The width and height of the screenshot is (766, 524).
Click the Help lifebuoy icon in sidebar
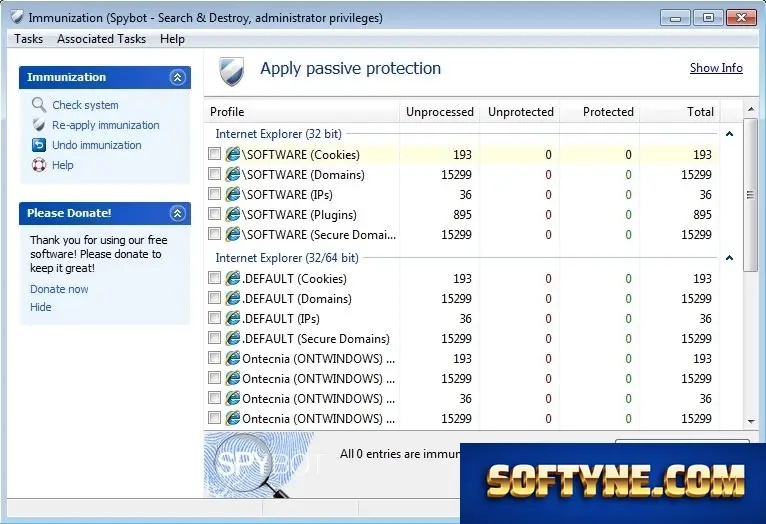[x=39, y=165]
